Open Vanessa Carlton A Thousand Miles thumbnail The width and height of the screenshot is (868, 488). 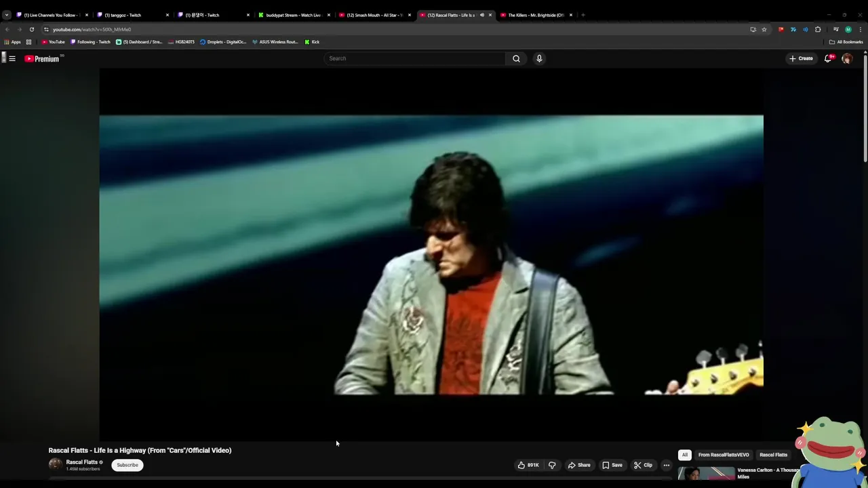[706, 473]
